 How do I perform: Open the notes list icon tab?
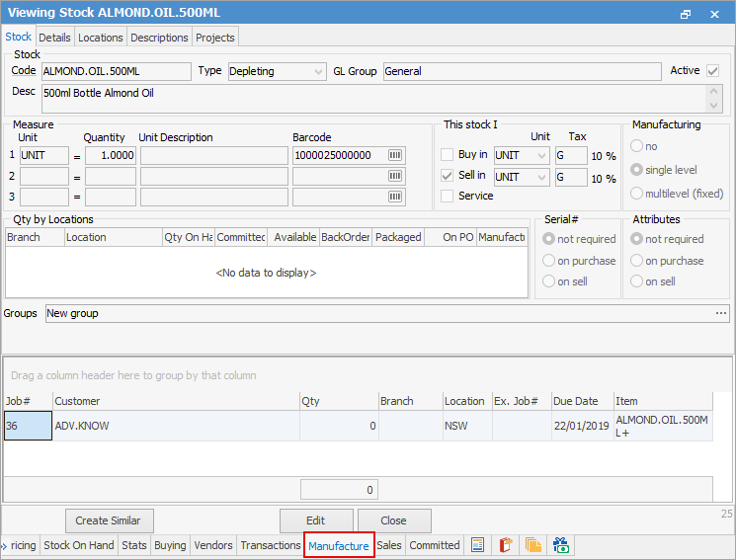tap(478, 545)
